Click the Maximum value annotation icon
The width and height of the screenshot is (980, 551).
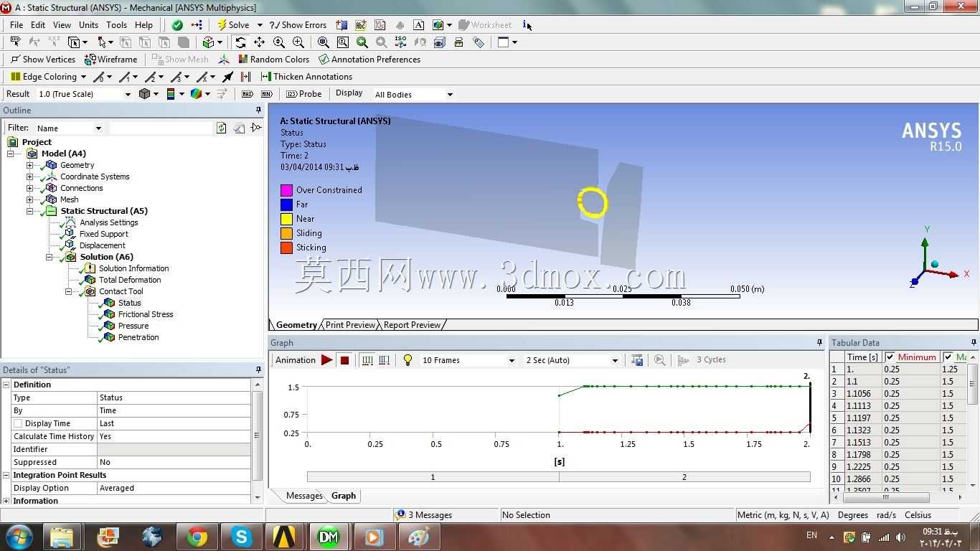[248, 94]
